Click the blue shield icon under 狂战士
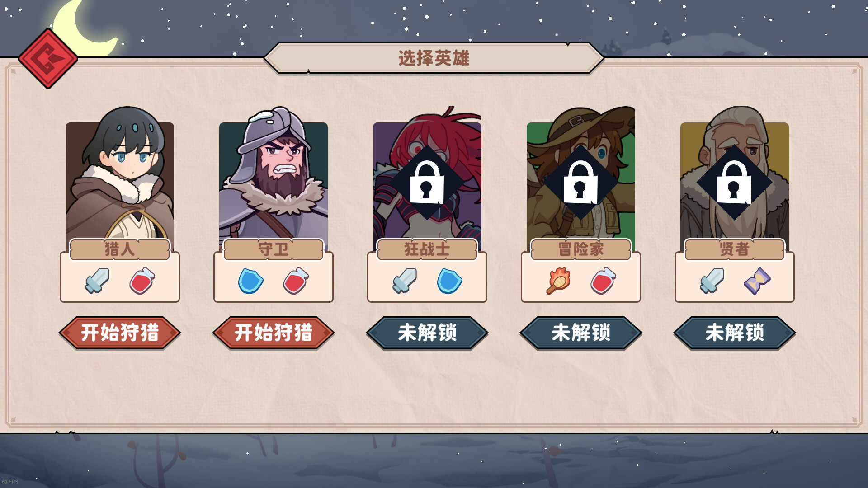Screen dimensions: 868x488 coord(450,281)
